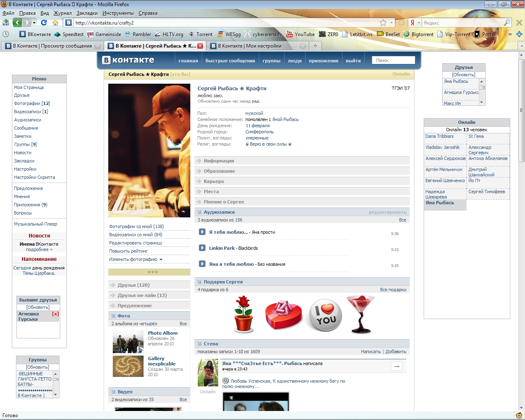
Task: Open быстрые сообщения in the VK header
Action: pyautogui.click(x=230, y=61)
